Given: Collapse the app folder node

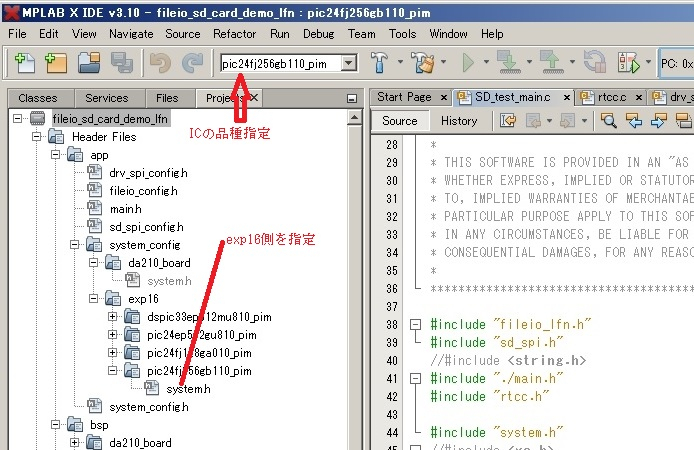Looking at the screenshot, I should 55,154.
